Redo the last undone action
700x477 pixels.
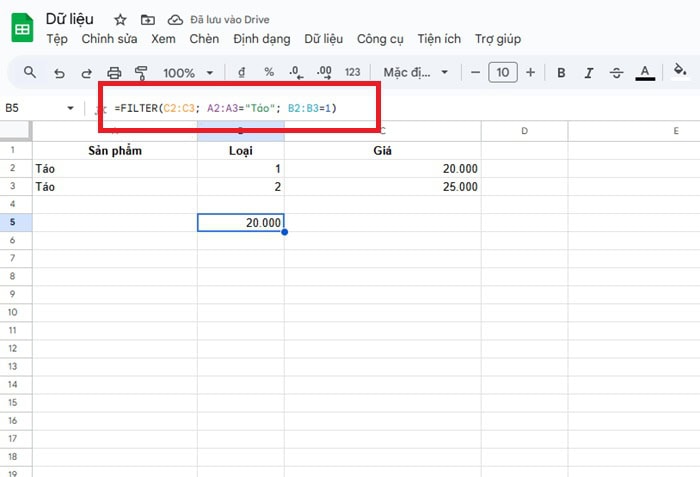pyautogui.click(x=86, y=72)
